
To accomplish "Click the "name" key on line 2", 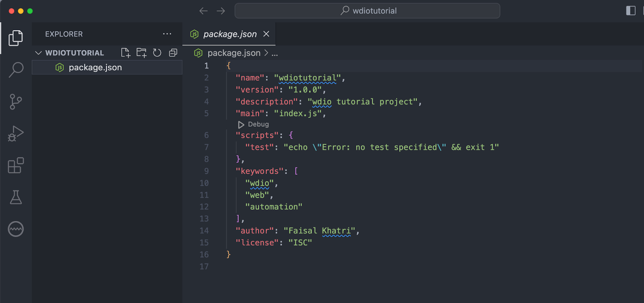I will pos(250,78).
